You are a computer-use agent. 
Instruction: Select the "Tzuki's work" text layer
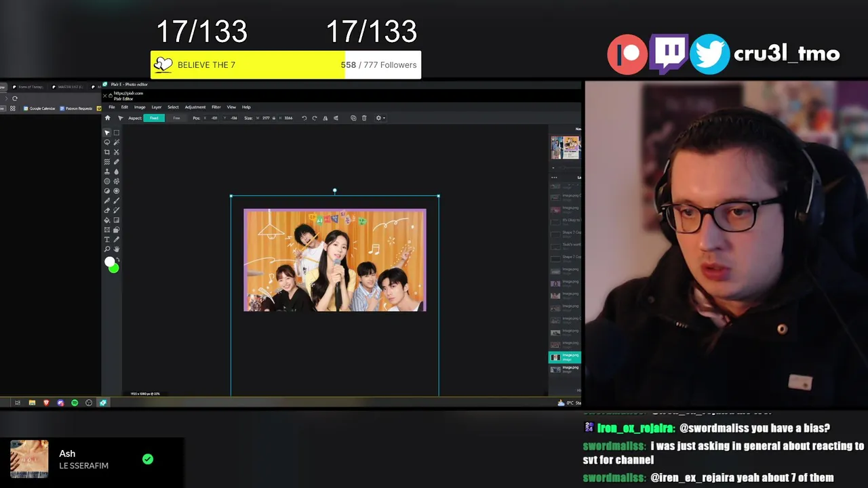click(564, 245)
